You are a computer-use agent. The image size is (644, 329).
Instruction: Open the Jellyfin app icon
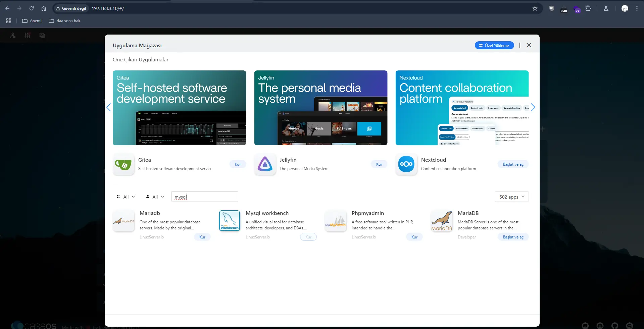tap(265, 164)
